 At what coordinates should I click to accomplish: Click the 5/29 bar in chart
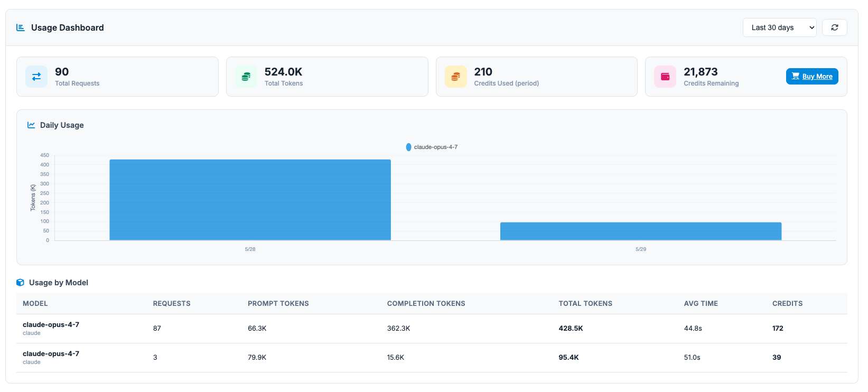click(641, 231)
